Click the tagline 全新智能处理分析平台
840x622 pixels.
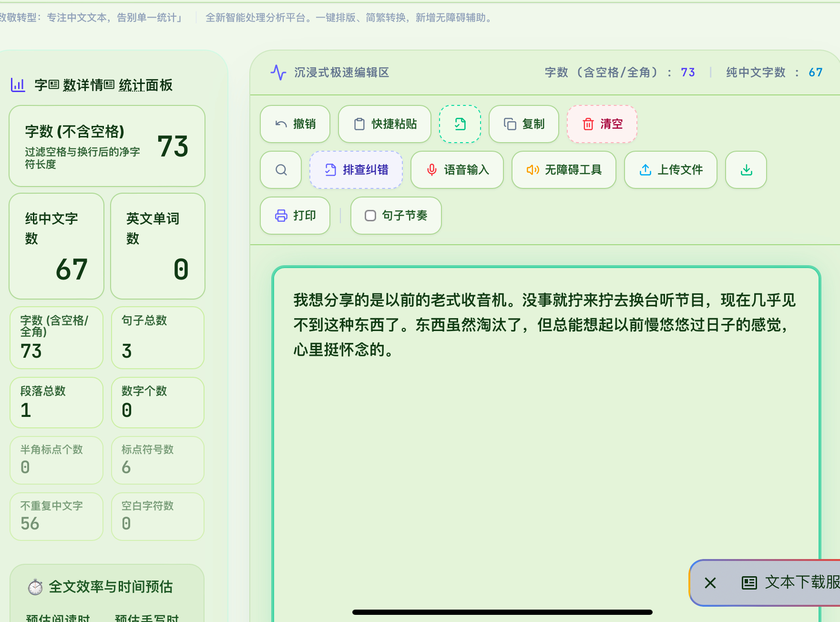click(x=255, y=18)
